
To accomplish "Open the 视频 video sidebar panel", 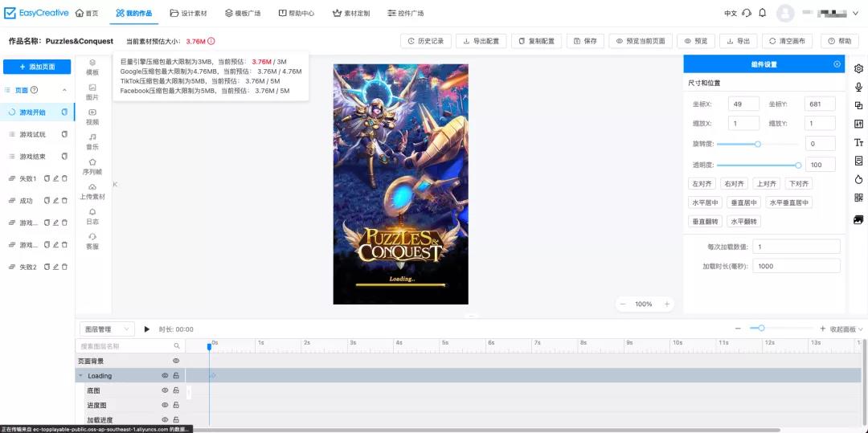I will 92,116.
